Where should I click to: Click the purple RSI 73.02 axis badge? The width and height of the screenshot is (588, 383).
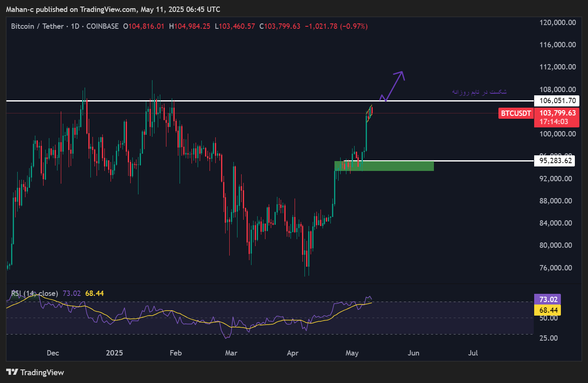[x=547, y=300]
